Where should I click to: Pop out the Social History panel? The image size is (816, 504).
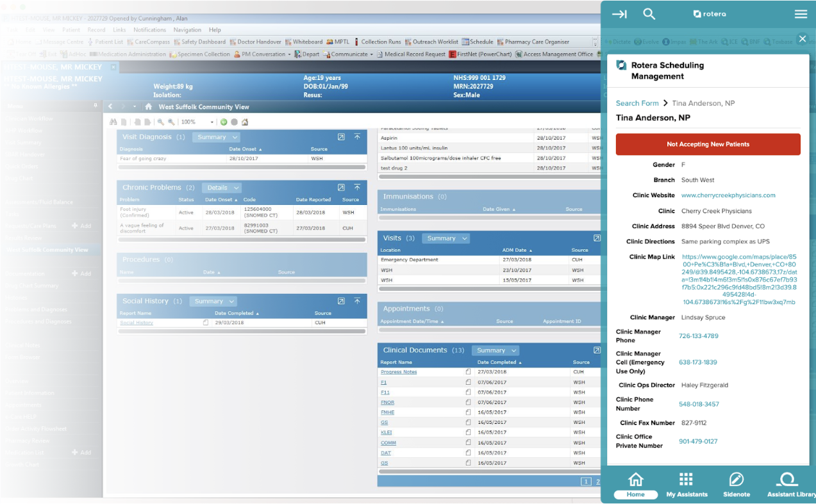point(341,301)
